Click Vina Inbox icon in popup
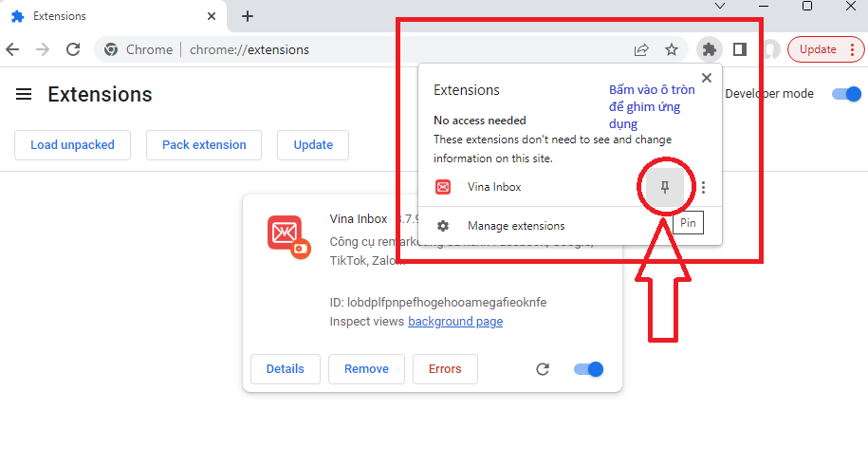This screenshot has width=868, height=466. click(443, 187)
